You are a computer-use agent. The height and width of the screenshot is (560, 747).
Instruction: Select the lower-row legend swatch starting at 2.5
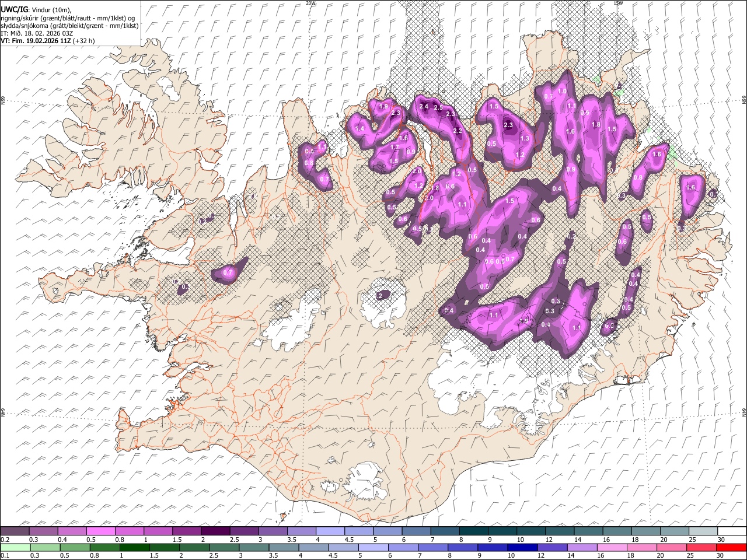coord(224,547)
